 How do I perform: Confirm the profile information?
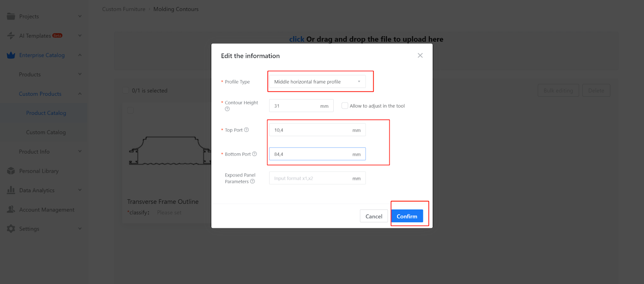[x=407, y=216]
